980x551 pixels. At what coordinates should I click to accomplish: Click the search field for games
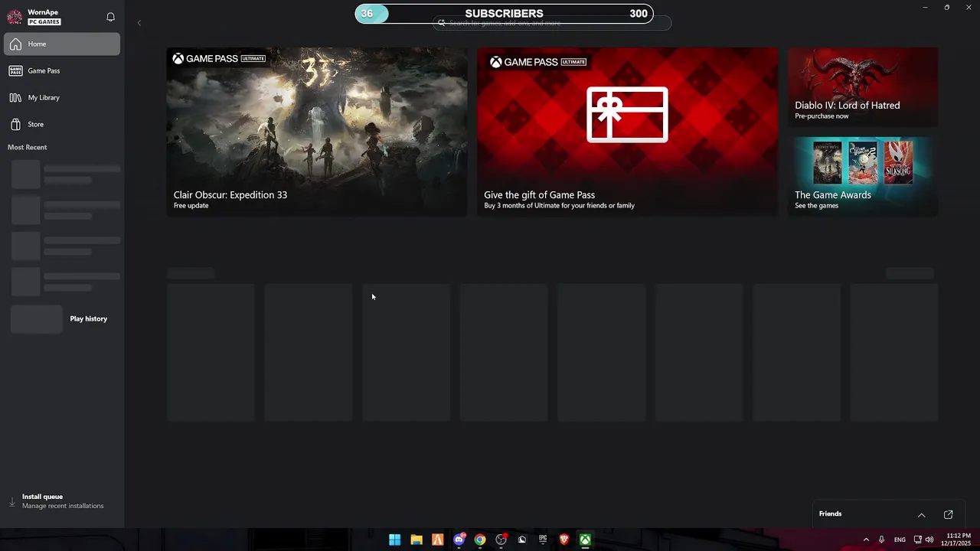click(x=552, y=23)
